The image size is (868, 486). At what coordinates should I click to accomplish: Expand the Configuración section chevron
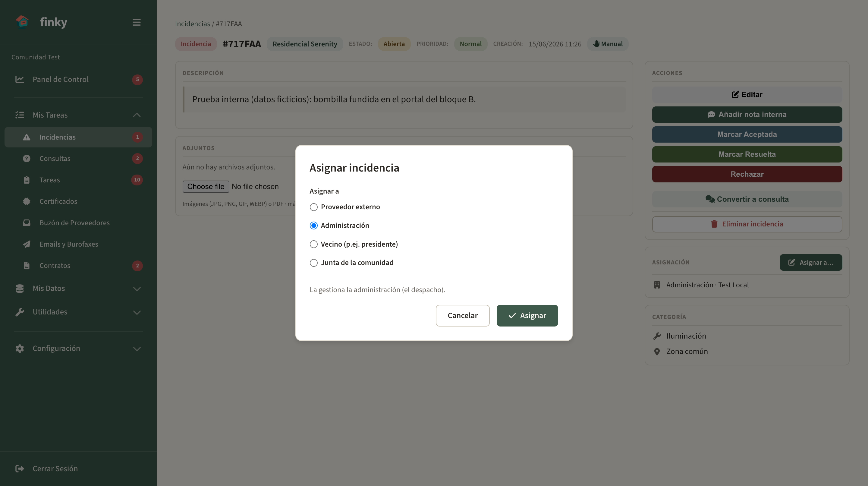(x=137, y=349)
